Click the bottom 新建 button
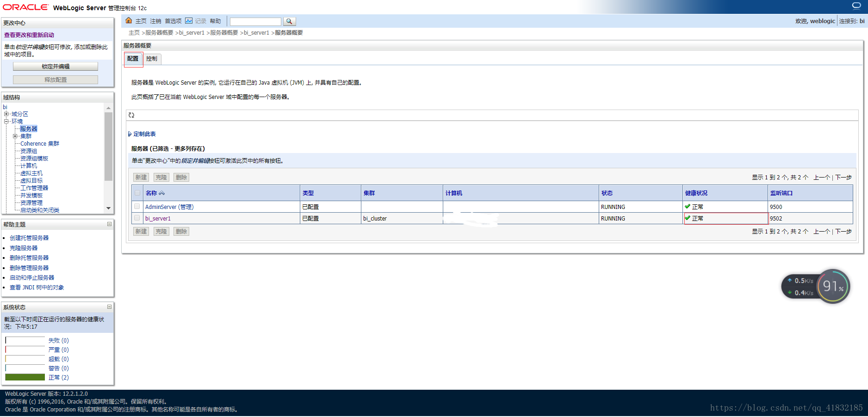This screenshot has width=868, height=417. click(x=141, y=232)
